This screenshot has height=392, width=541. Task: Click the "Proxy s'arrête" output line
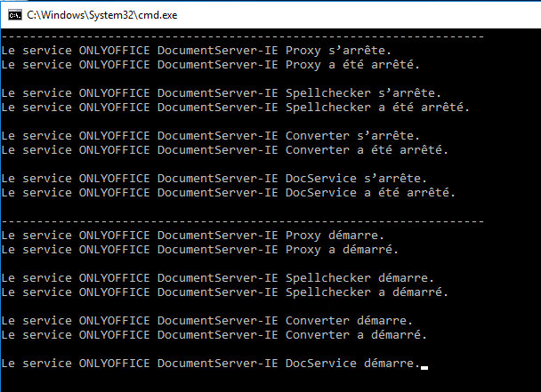click(x=196, y=51)
